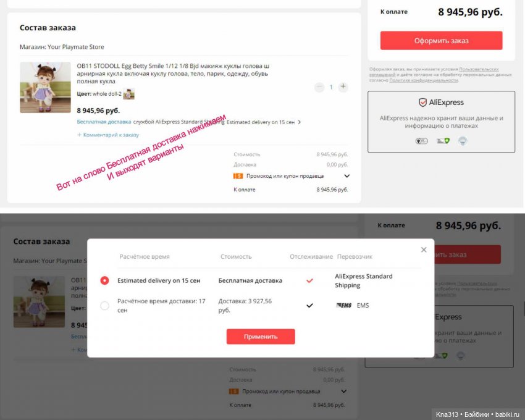Open delivery options chevron after Estimated delivery
The image size is (525, 420).
pyautogui.click(x=300, y=122)
